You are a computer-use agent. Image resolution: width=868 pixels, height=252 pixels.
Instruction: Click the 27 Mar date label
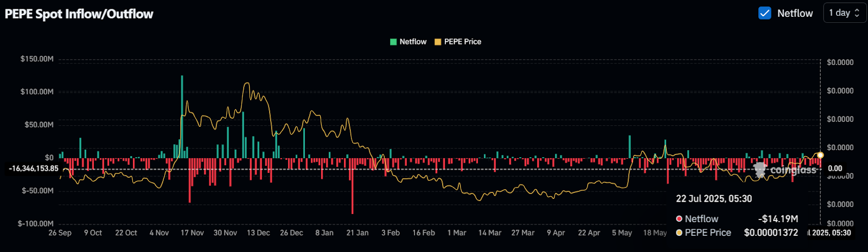click(523, 232)
